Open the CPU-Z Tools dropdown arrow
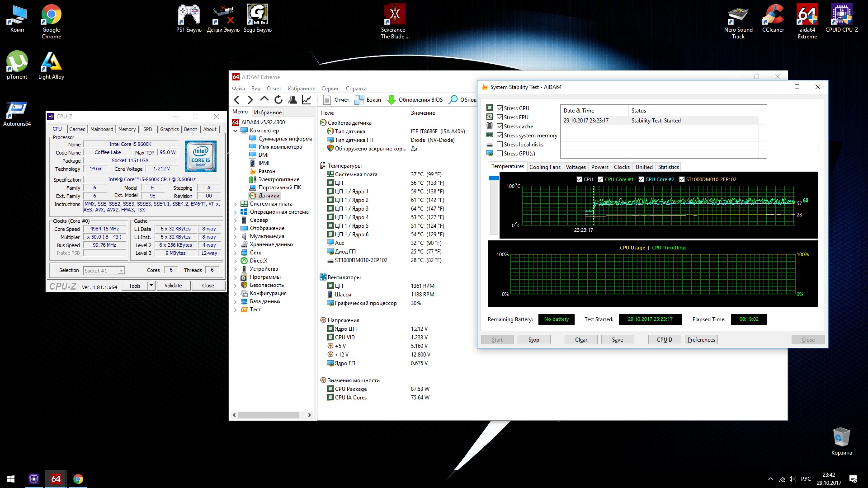Viewport: 868px width, 488px height. [151, 286]
